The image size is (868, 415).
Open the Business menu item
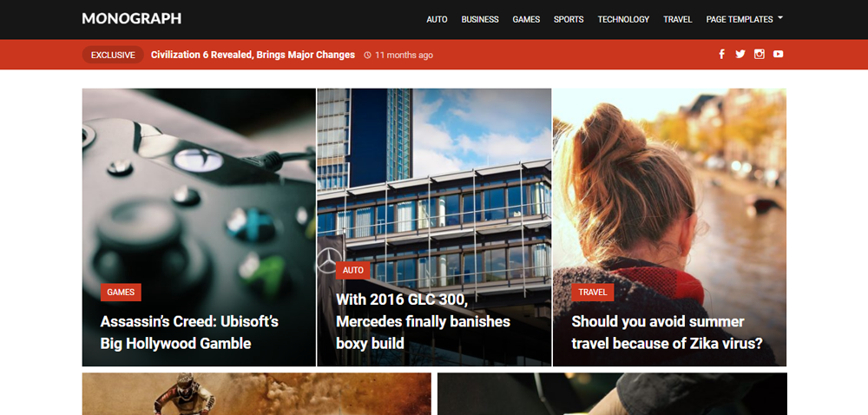coord(480,19)
